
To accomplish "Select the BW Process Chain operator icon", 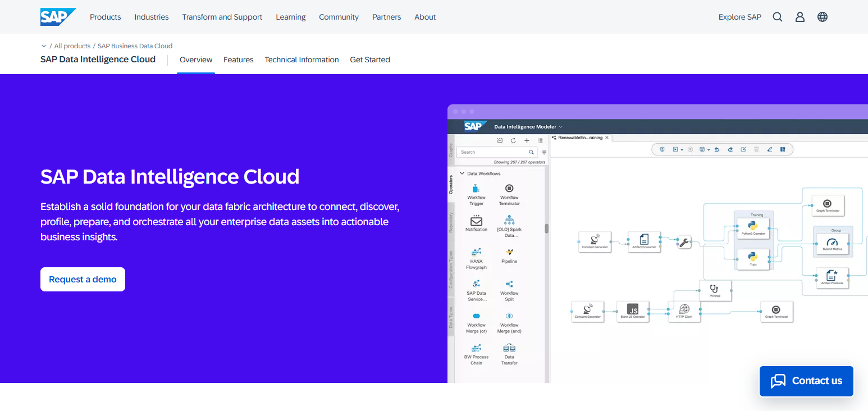I will click(476, 348).
